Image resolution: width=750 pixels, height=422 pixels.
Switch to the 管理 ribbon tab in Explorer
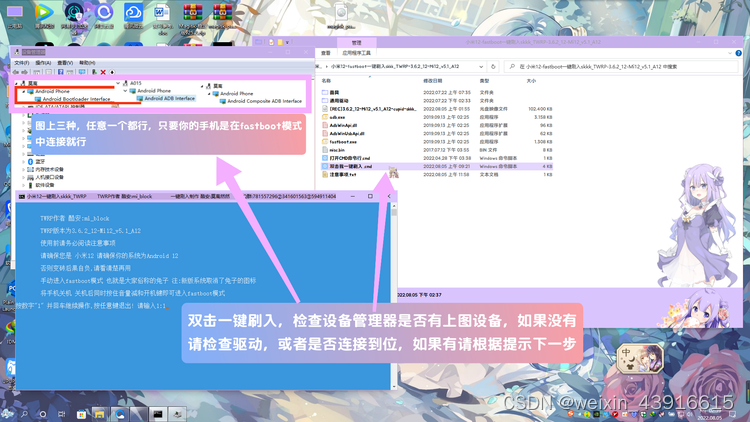[x=356, y=43]
